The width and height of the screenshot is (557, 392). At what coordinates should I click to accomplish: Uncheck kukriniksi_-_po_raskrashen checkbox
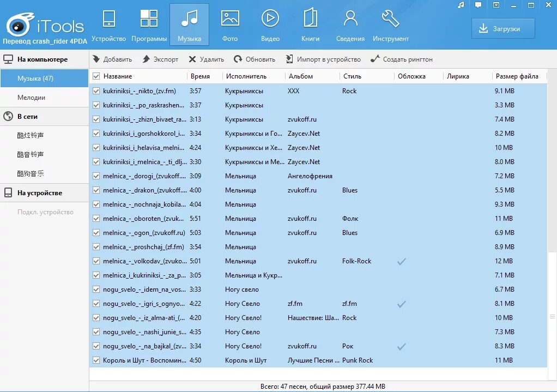point(96,105)
